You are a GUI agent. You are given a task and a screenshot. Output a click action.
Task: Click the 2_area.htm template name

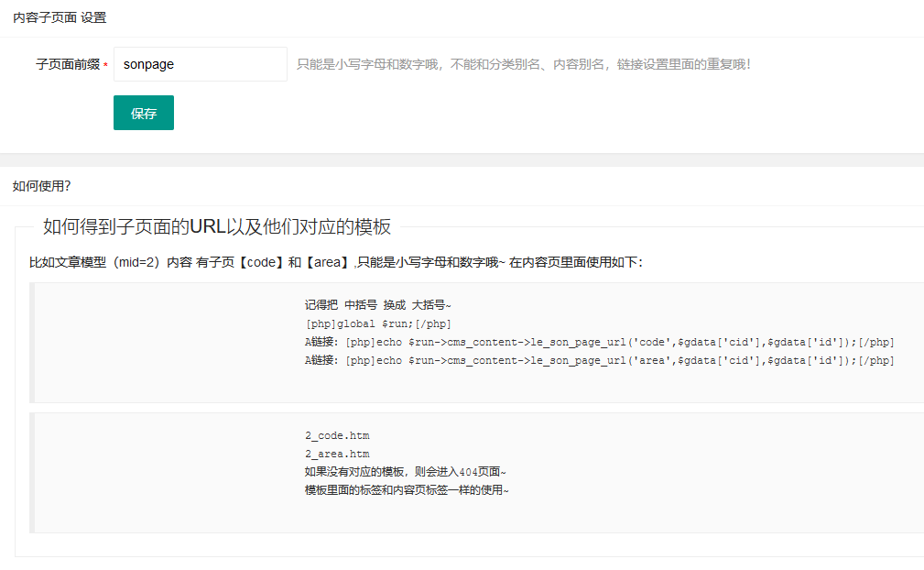(337, 454)
